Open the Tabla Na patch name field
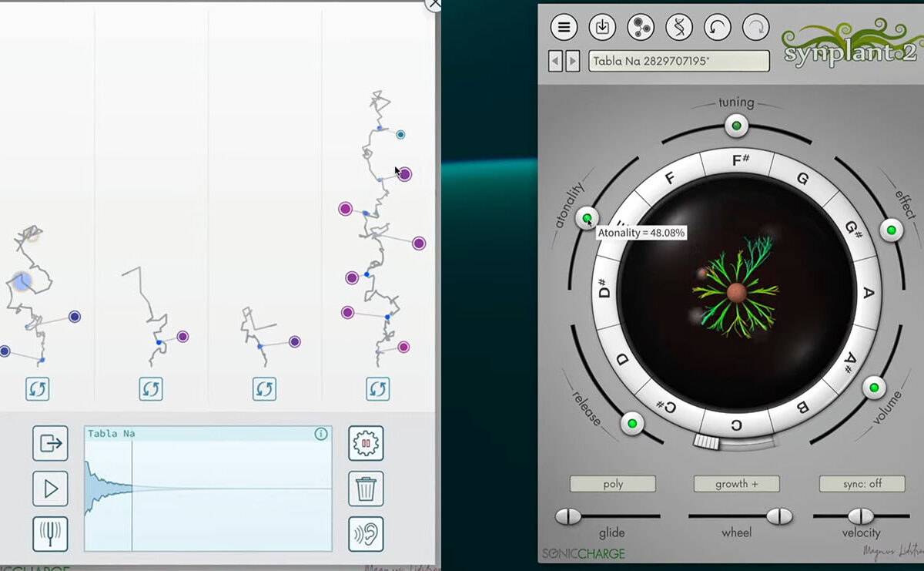Viewport: 924px width, 571px height. (678, 62)
